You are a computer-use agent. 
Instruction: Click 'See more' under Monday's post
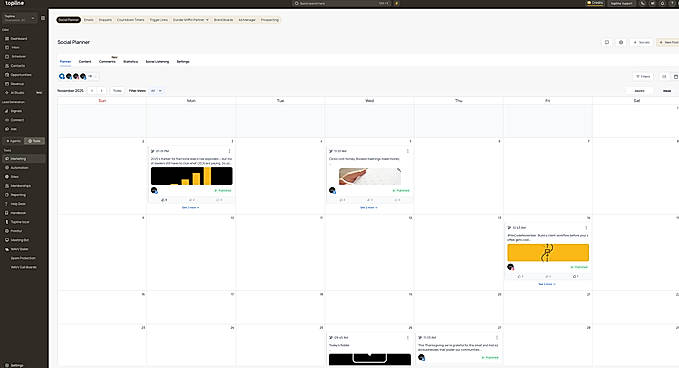coord(190,208)
